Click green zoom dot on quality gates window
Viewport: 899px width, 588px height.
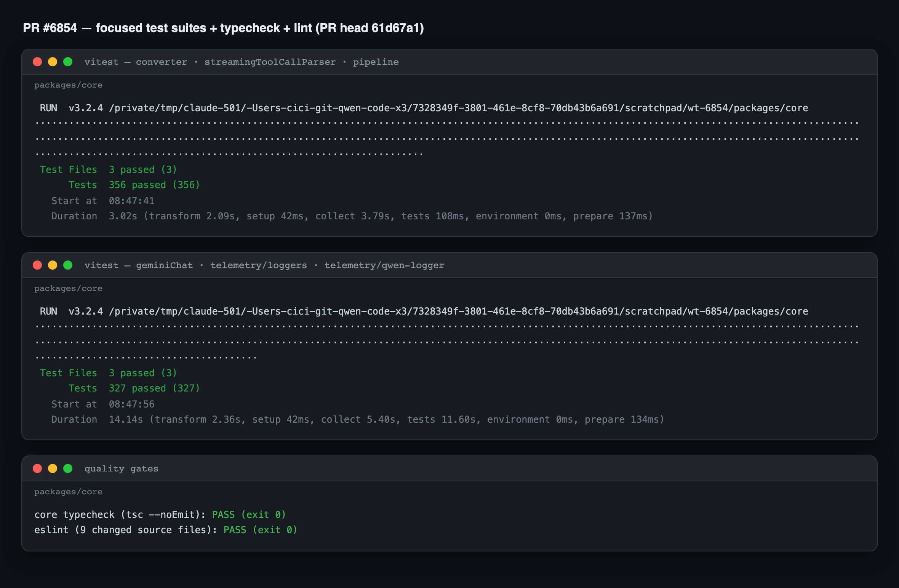[68, 468]
